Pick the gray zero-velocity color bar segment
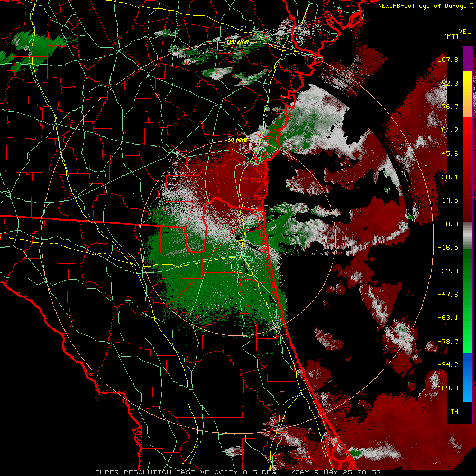The width and height of the screenshot is (476, 476). tap(467, 235)
